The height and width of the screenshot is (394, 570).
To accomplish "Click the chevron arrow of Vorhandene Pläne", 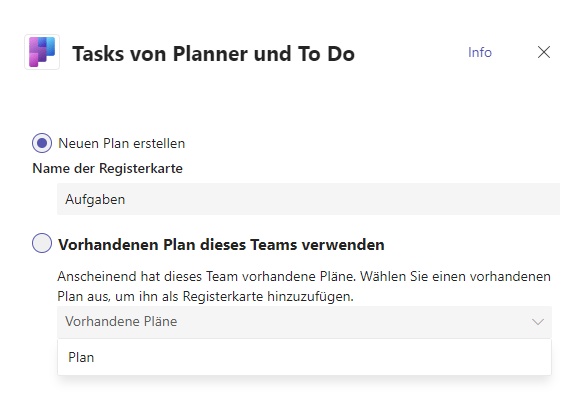I will [x=538, y=322].
